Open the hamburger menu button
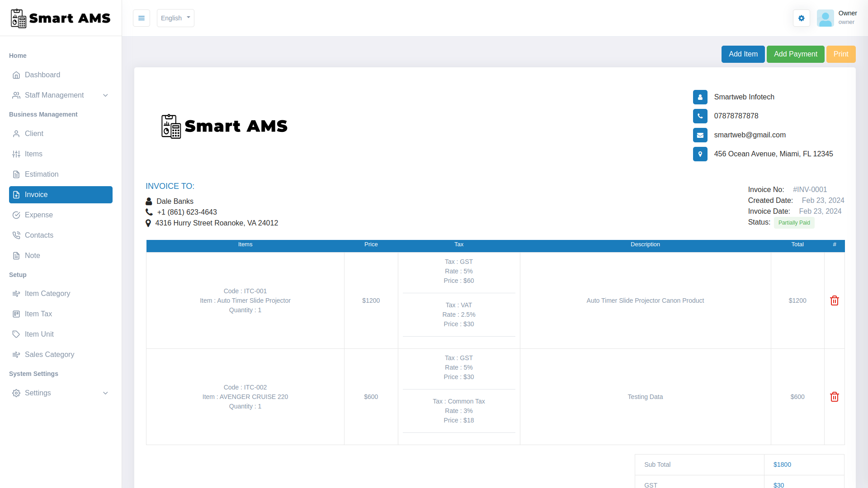868x488 pixels. pyautogui.click(x=141, y=18)
